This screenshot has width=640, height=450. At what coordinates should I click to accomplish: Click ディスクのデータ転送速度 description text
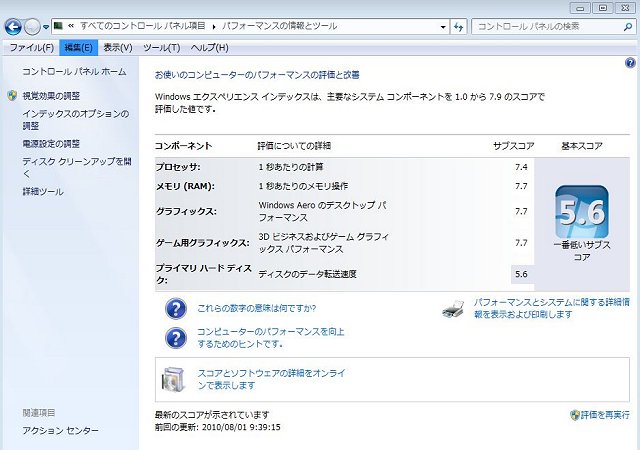coord(308,274)
